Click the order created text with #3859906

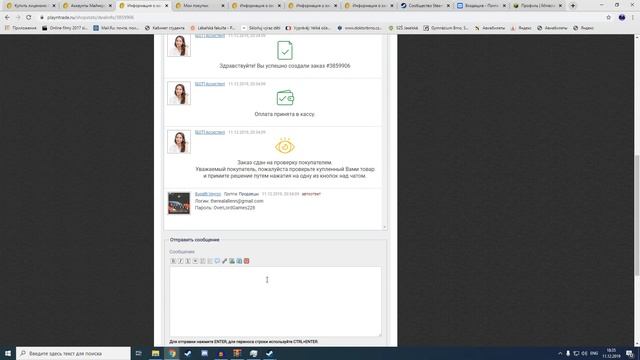(284, 66)
